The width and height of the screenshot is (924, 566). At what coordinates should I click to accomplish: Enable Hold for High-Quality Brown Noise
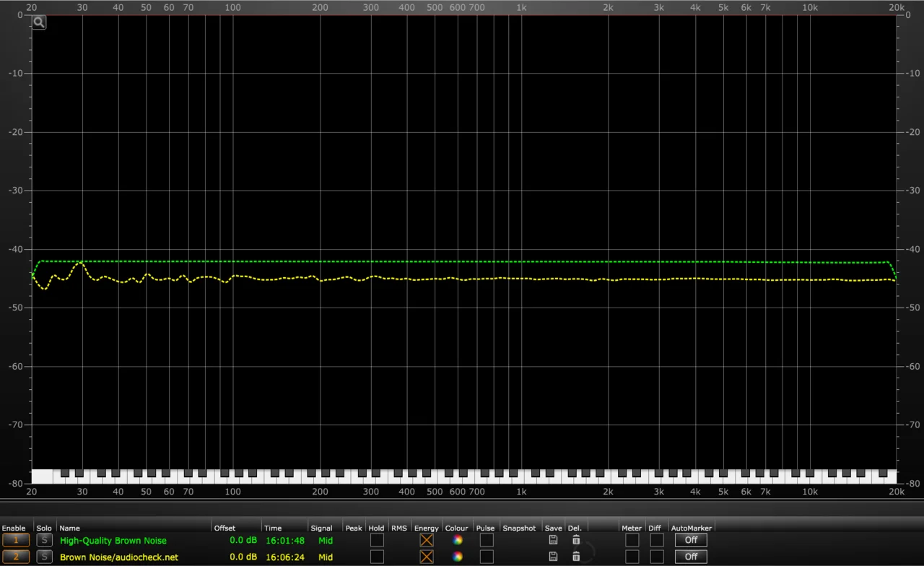tap(377, 540)
